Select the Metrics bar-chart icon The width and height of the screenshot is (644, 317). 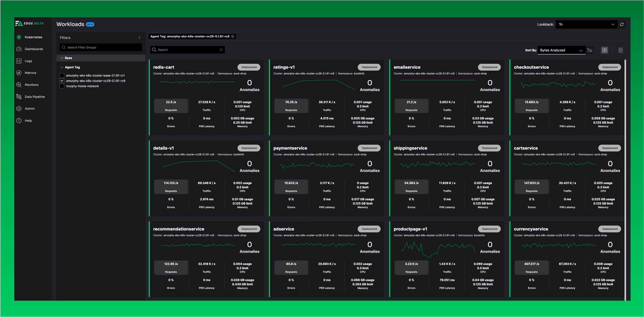pos(19,73)
